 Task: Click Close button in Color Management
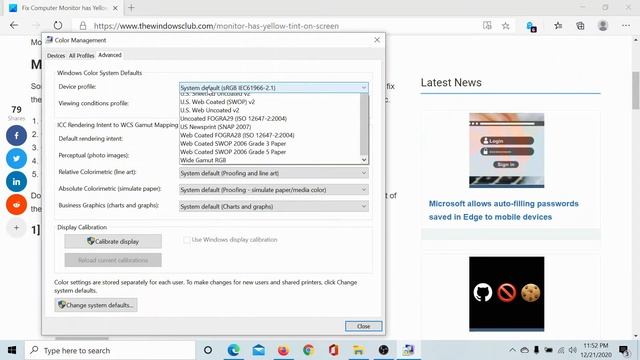[x=363, y=326]
